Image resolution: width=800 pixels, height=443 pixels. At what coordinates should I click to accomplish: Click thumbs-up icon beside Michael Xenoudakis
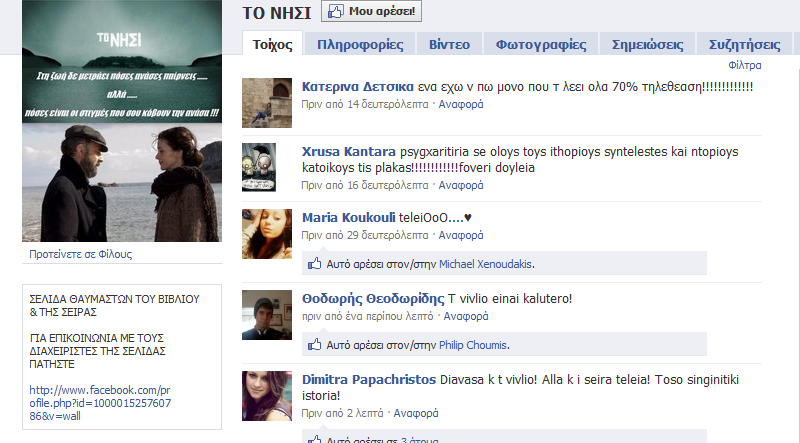[314, 263]
